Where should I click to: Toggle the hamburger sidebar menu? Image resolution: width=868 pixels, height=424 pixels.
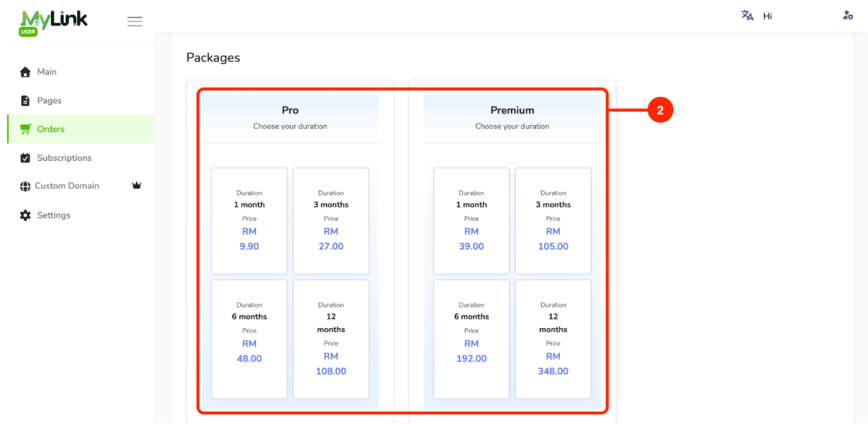coord(135,21)
